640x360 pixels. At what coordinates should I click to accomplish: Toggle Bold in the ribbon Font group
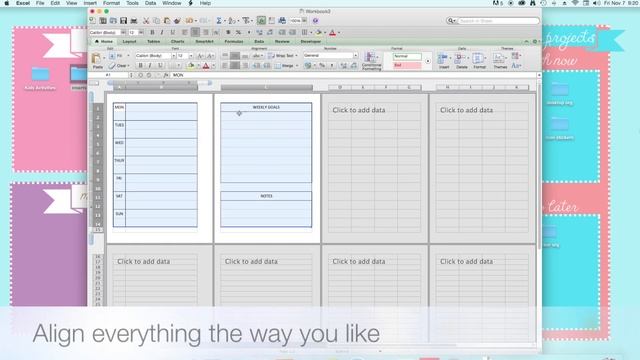[x=140, y=66]
